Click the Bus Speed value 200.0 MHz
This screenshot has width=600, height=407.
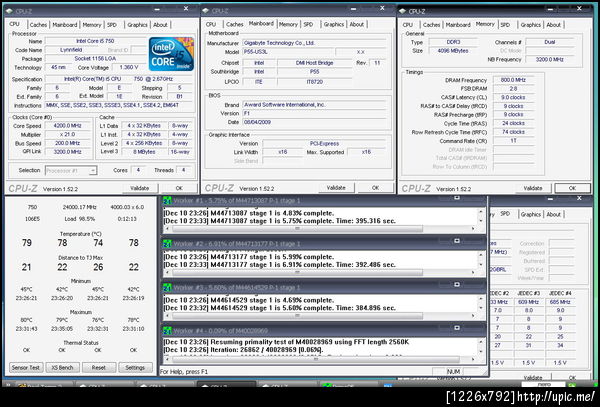67,143
